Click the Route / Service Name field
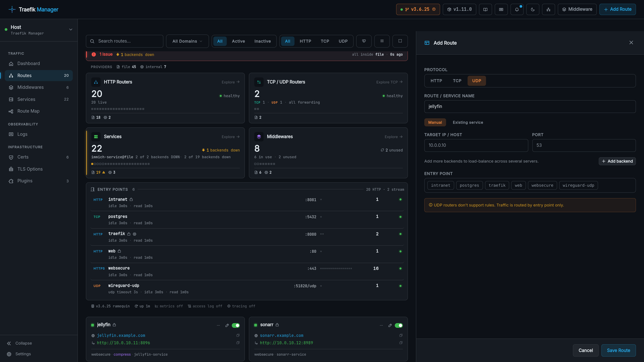 click(x=530, y=107)
